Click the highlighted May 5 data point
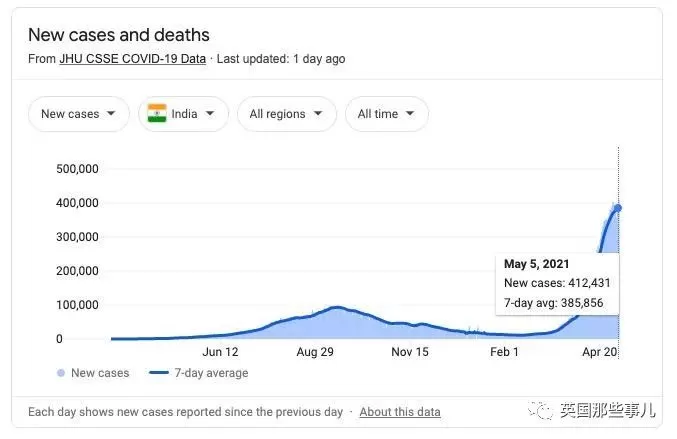 coord(618,208)
